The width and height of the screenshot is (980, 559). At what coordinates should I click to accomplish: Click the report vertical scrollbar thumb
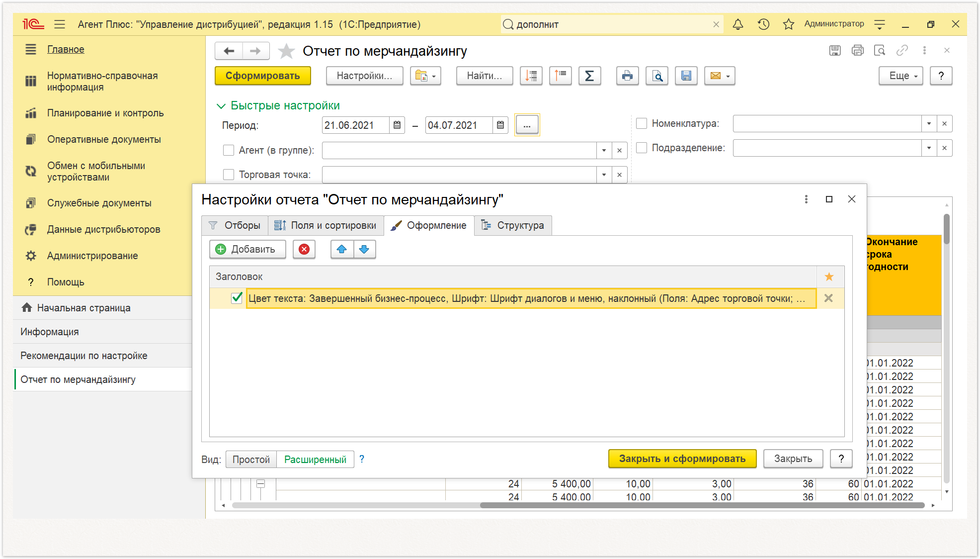947,229
